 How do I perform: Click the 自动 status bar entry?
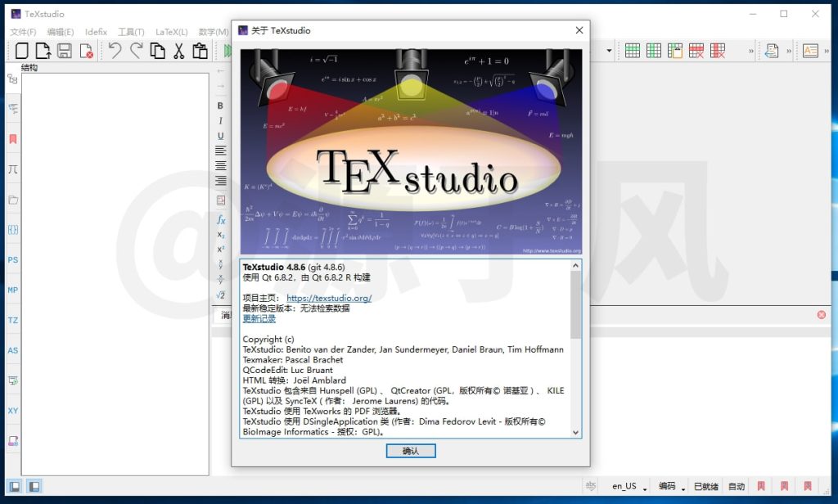coord(737,486)
